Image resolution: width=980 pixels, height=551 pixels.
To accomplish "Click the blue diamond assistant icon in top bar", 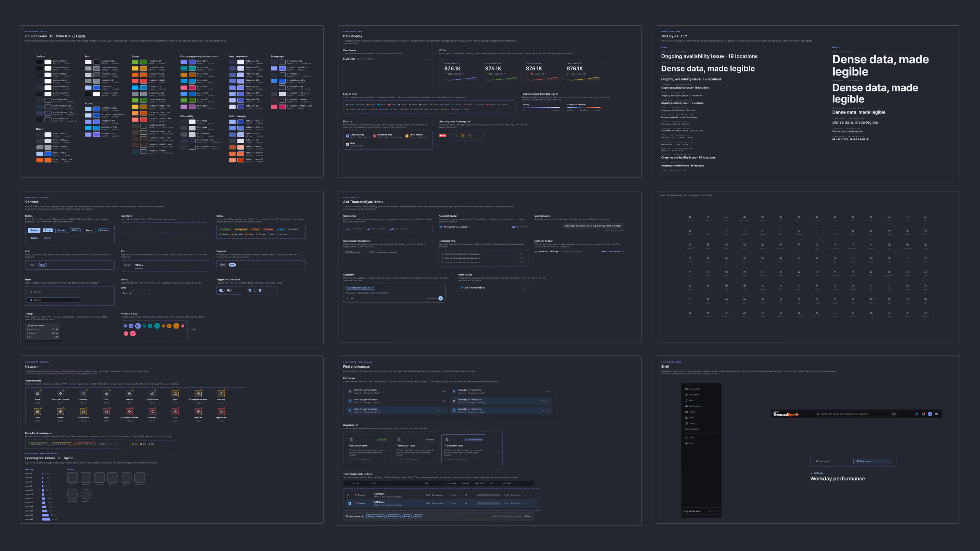I will coord(917,414).
